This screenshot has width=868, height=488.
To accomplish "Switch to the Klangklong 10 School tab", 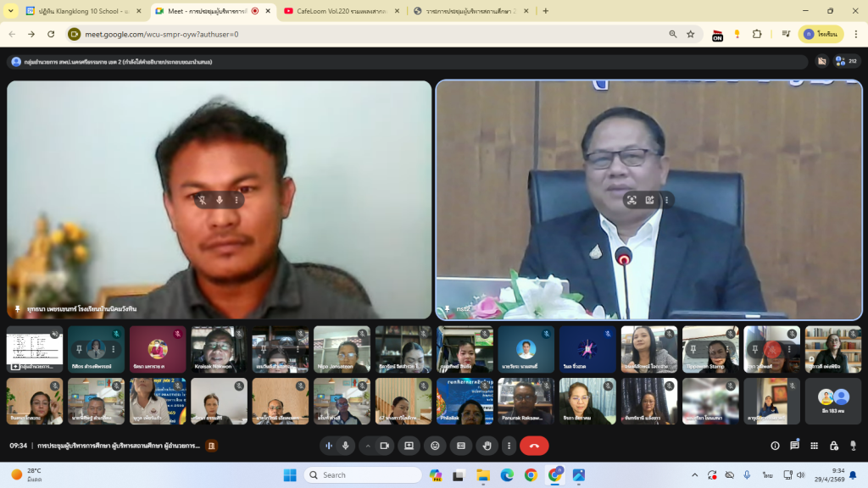I will click(83, 11).
